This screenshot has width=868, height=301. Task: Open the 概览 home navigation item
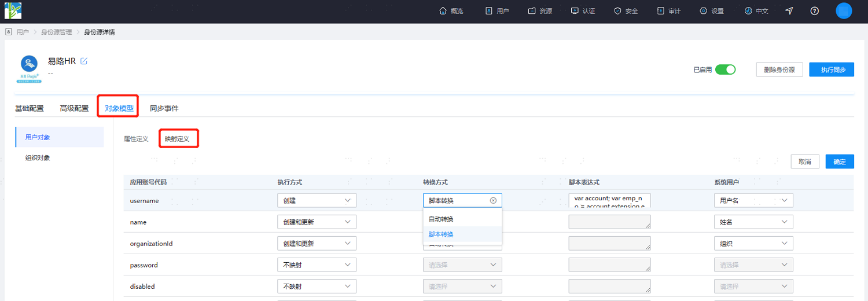(451, 11)
